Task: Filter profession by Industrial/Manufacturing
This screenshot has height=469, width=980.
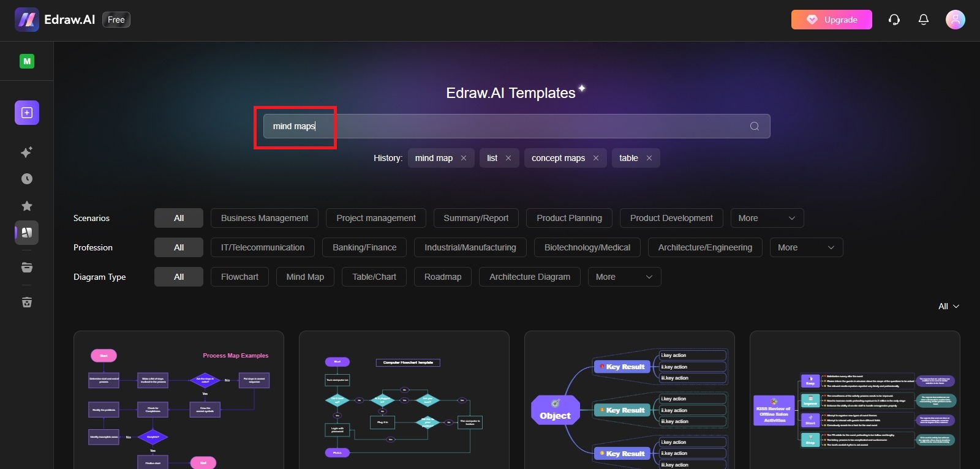Action: point(470,247)
